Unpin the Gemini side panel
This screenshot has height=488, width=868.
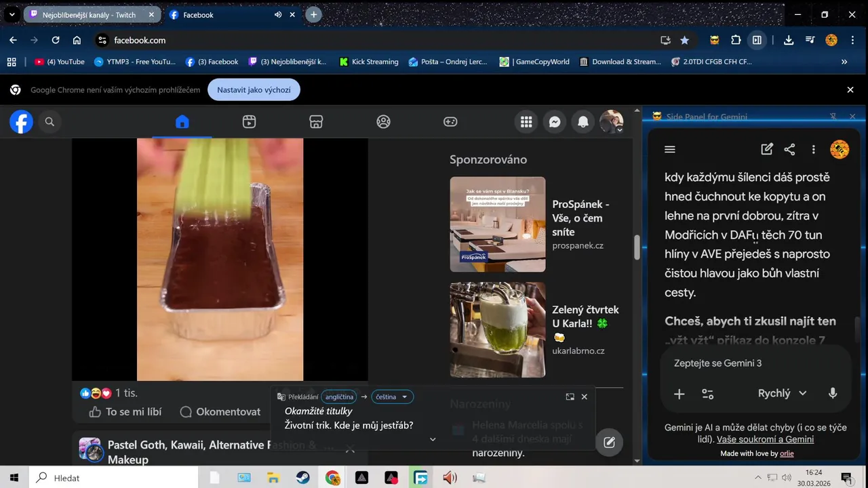tap(833, 117)
